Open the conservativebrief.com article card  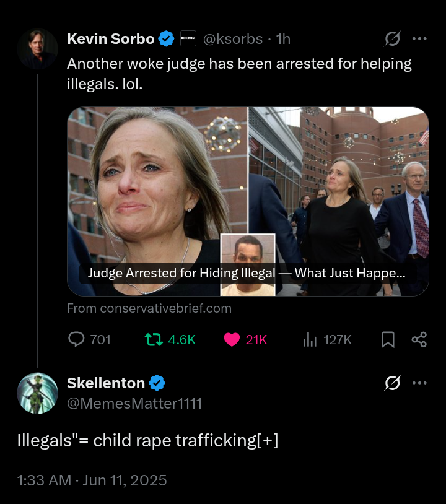pyautogui.click(x=248, y=201)
